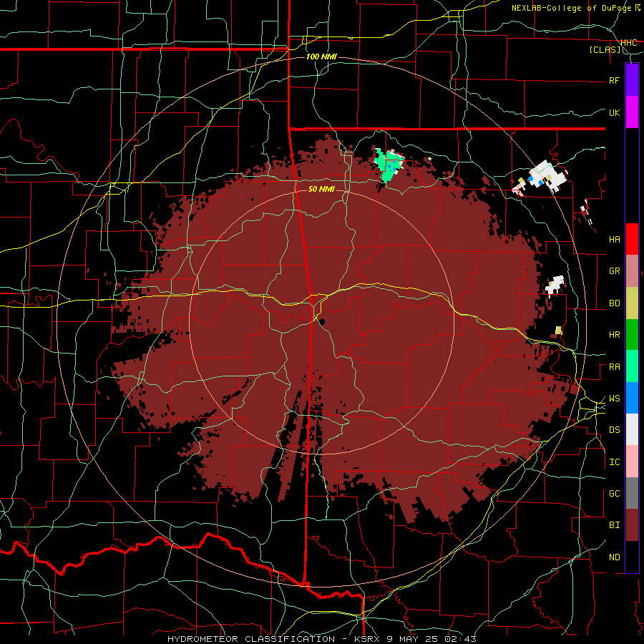The width and height of the screenshot is (644, 644).
Task: Click the Hydrometeor Classification KSRX title caption
Action: tap(321, 639)
